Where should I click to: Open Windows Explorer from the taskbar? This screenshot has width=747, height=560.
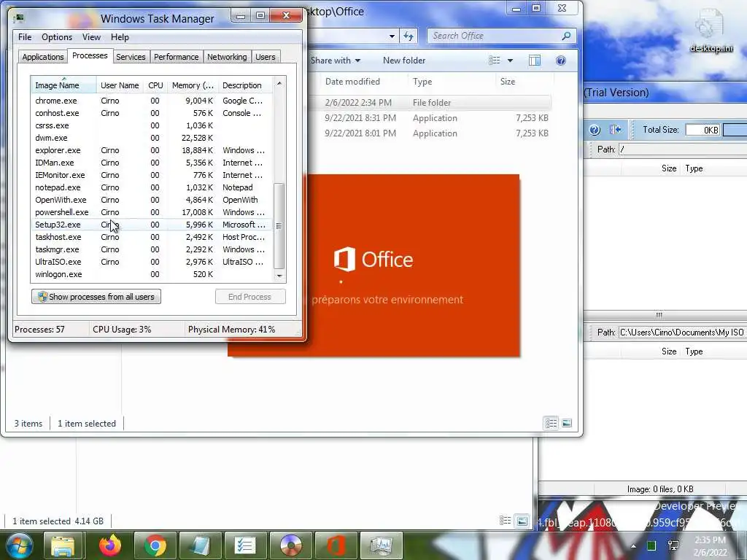(x=63, y=545)
